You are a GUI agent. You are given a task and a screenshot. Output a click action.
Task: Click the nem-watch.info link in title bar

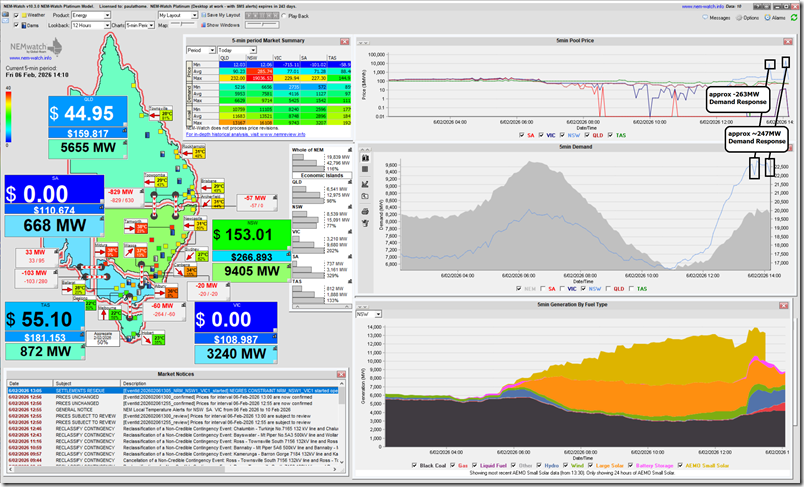[702, 7]
